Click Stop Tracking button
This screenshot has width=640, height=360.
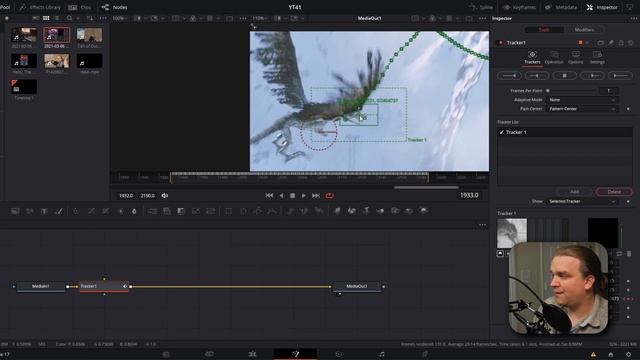click(564, 76)
